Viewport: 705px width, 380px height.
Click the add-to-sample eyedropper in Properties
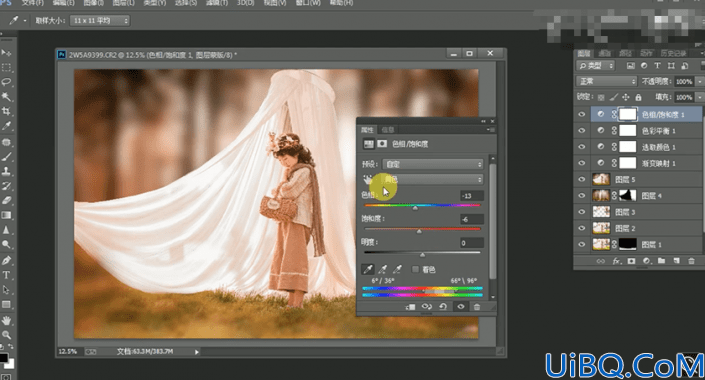point(383,269)
